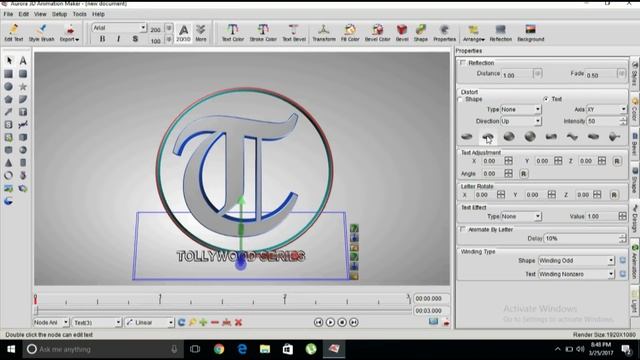Viewport: 640px width, 360px height.
Task: Open the Node Ani dropdown
Action: tap(51, 322)
